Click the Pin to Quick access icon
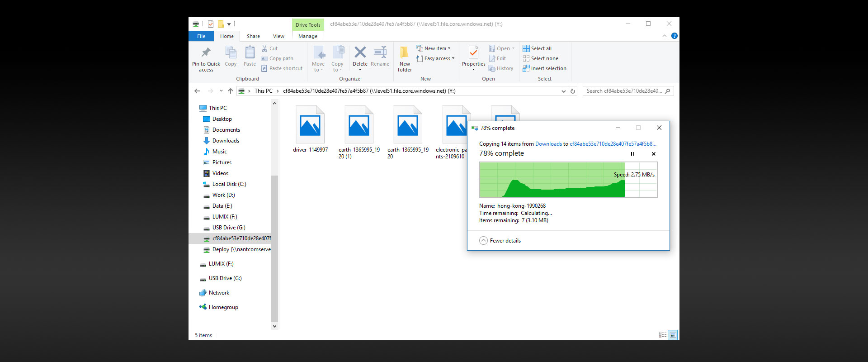 [206, 52]
